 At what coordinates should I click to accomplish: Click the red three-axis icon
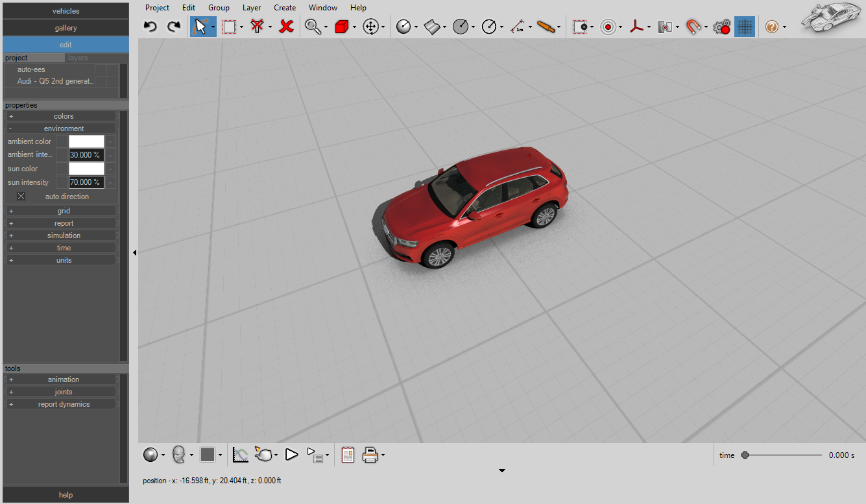coord(637,27)
